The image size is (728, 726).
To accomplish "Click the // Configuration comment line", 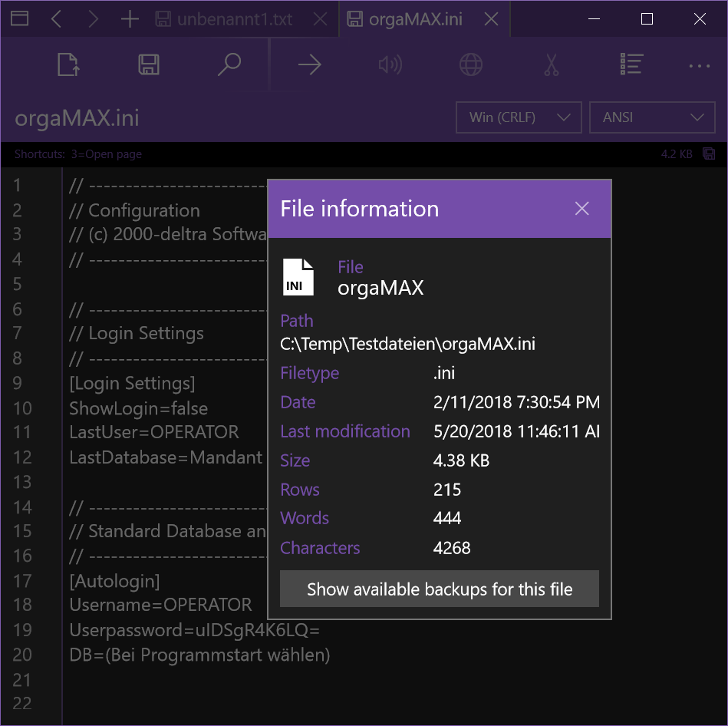I will (135, 211).
